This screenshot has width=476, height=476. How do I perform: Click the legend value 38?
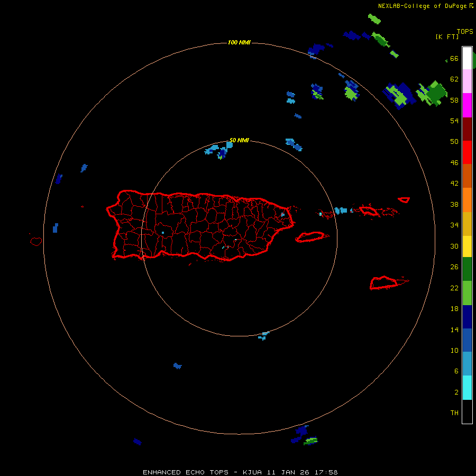[x=454, y=204]
